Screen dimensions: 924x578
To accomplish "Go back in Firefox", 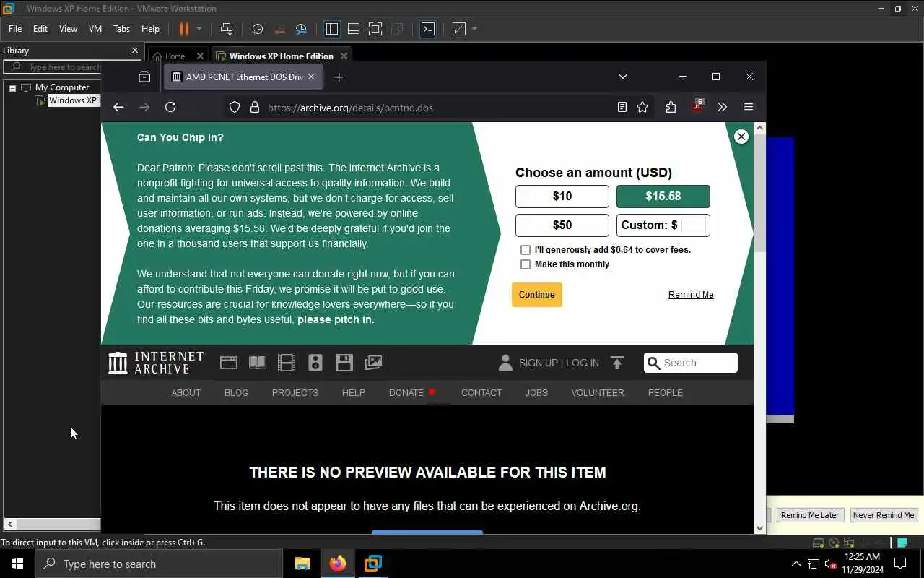I will coord(118,107).
